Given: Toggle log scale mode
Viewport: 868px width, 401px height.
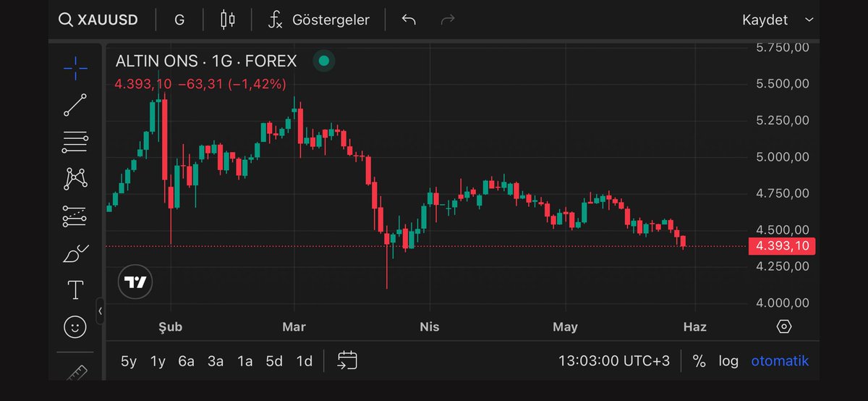Looking at the screenshot, I should (728, 361).
